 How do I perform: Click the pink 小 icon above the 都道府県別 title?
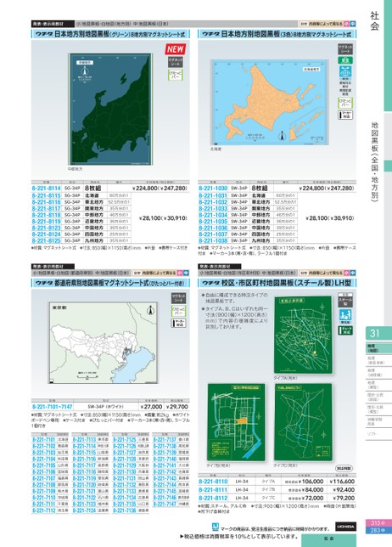pos(180,273)
